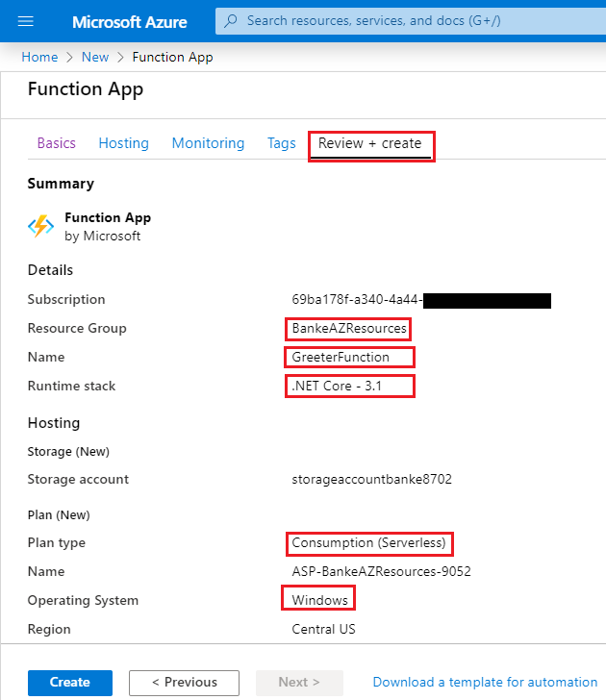This screenshot has width=606, height=700.
Task: Click the Operating System label
Action: click(x=83, y=601)
